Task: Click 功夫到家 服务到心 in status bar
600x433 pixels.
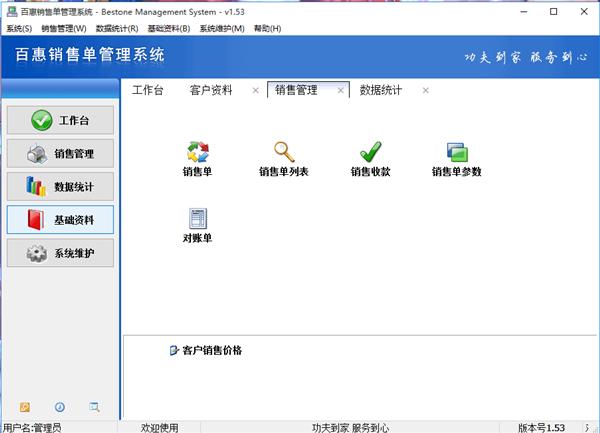Action: click(x=351, y=428)
